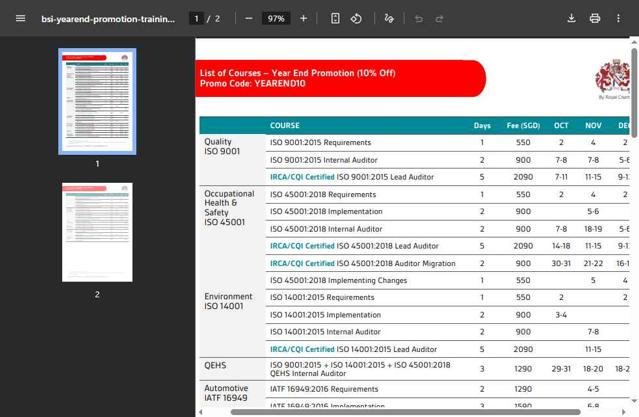Viewport: 639px width, 417px height.
Task: Click 'ISO 45001:2018 Internal Auditor' course
Action: pos(326,229)
